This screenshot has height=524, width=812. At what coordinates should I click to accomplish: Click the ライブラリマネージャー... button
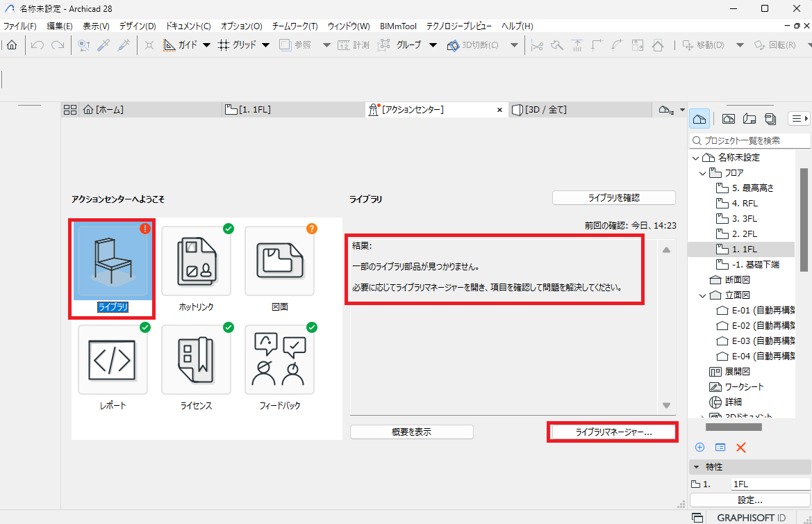click(613, 432)
